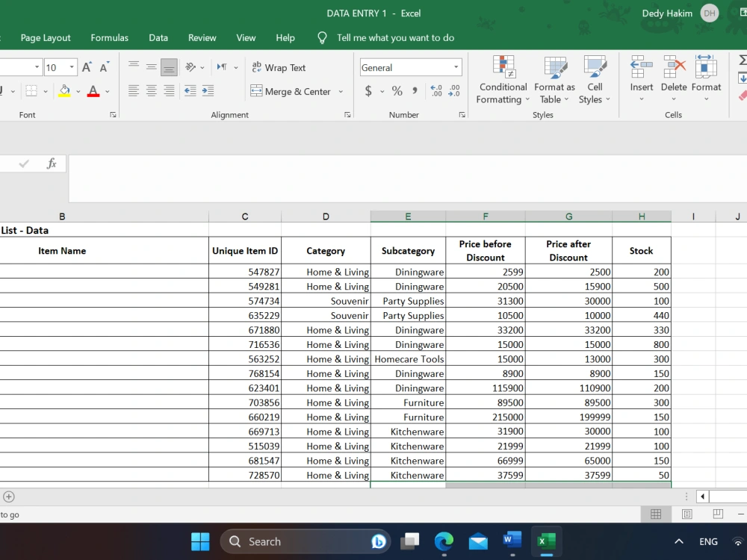The height and width of the screenshot is (560, 747).
Task: Open Cell Styles gallery
Action: pos(595,80)
